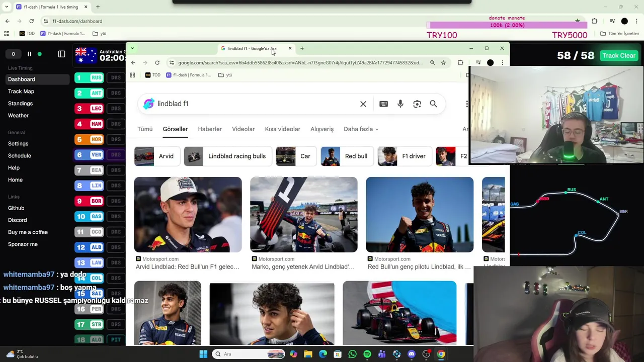Open the Kısa videolar tab
This screenshot has height=362, width=644.
pos(282,129)
